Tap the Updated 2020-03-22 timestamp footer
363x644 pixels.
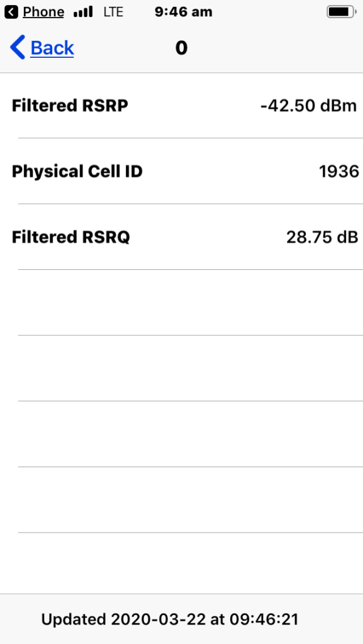[181, 619]
